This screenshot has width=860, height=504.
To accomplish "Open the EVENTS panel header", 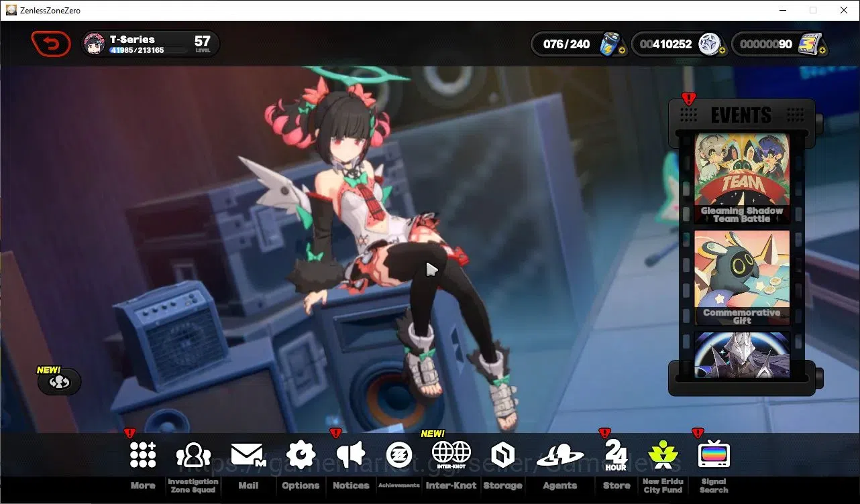I will [741, 115].
